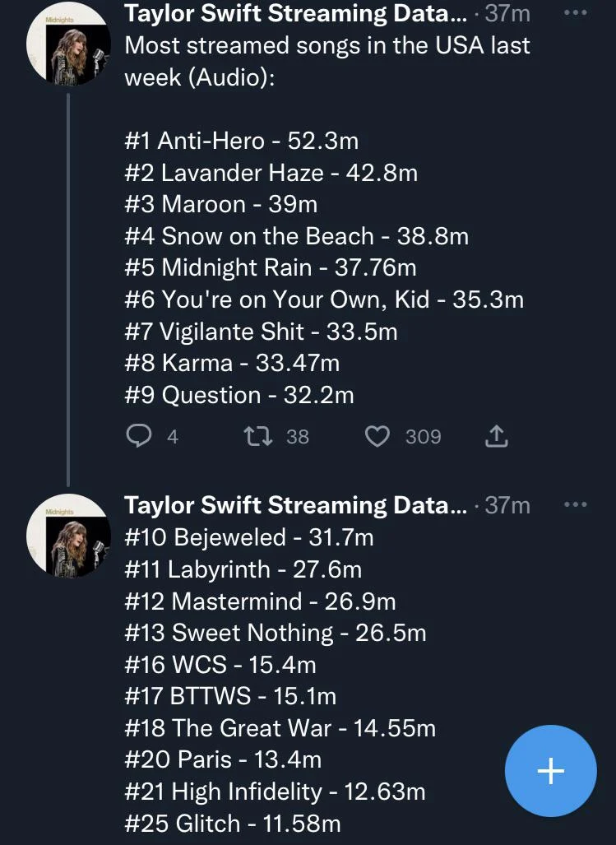616x845 pixels.
Task: Open the share sheet for the streaming thread
Action: pyautogui.click(x=495, y=436)
